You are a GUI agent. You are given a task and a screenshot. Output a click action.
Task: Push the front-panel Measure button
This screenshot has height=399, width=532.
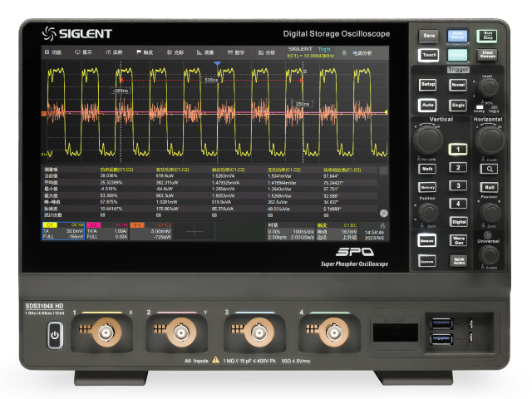(426, 241)
